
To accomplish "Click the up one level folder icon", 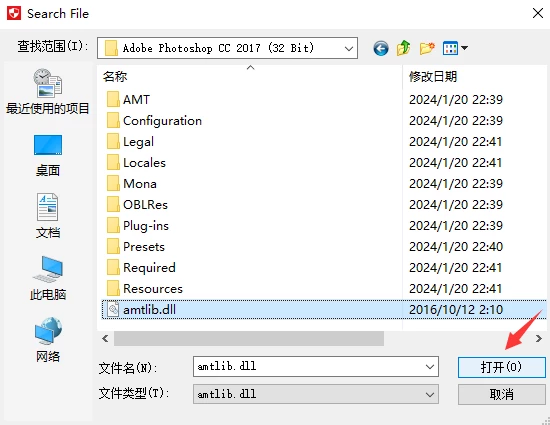I will pyautogui.click(x=404, y=48).
